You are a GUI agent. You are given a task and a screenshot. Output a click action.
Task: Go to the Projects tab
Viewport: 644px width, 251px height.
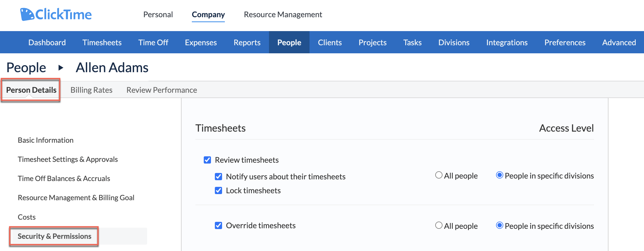click(373, 42)
